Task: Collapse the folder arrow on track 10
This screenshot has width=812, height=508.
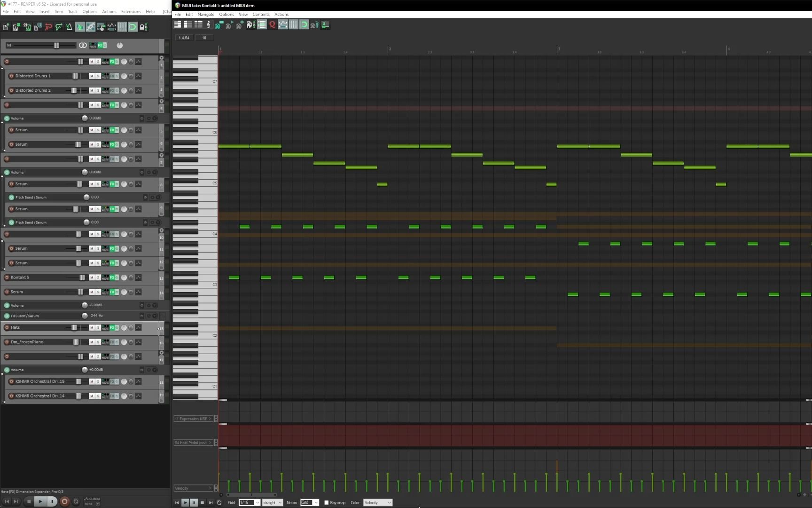Action: coord(162,230)
